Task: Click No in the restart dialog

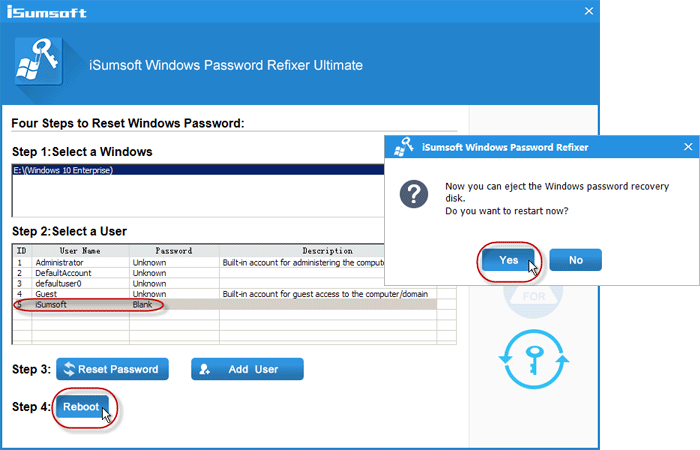Action: pos(575,260)
